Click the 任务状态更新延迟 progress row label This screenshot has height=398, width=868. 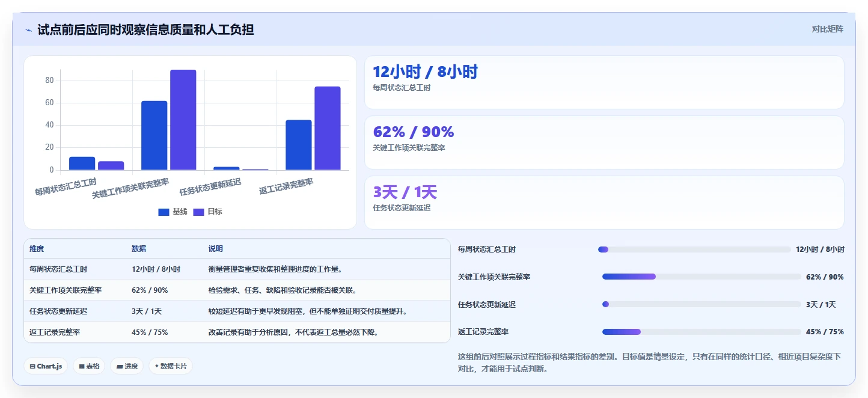pos(487,305)
